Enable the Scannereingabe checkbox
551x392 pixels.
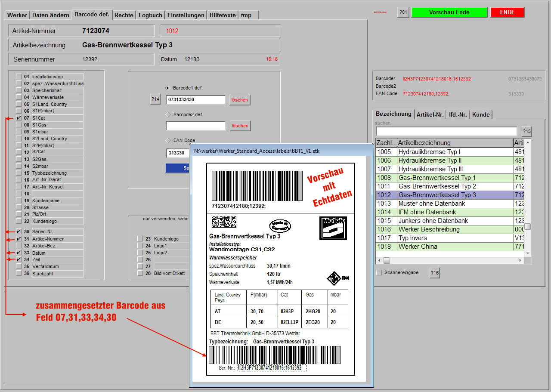379,272
